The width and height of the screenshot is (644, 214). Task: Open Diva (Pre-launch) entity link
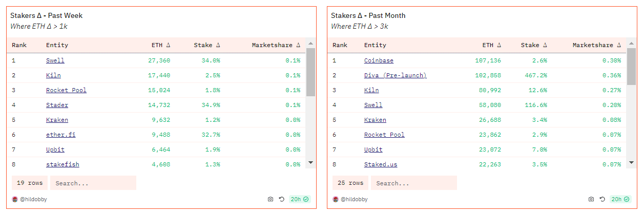(395, 75)
